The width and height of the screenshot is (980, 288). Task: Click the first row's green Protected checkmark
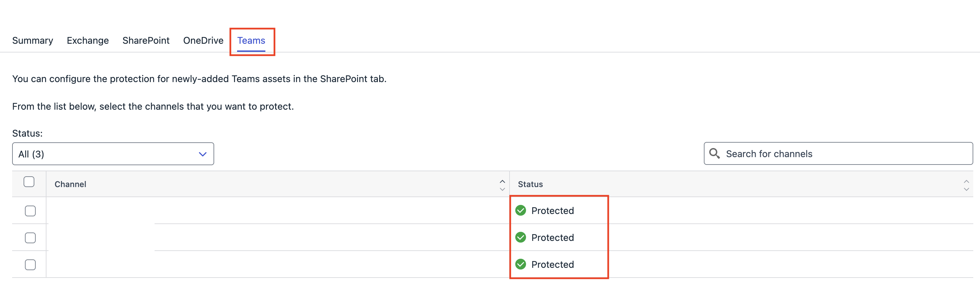pos(520,211)
